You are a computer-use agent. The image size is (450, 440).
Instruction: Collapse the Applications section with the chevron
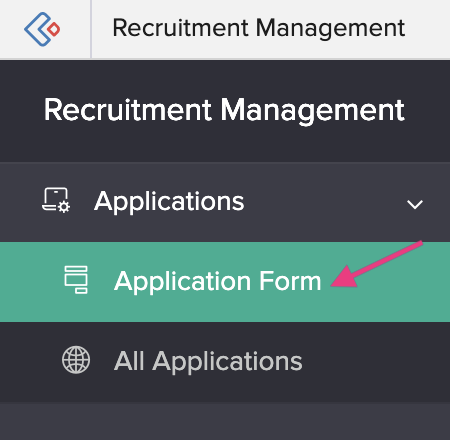tap(415, 204)
